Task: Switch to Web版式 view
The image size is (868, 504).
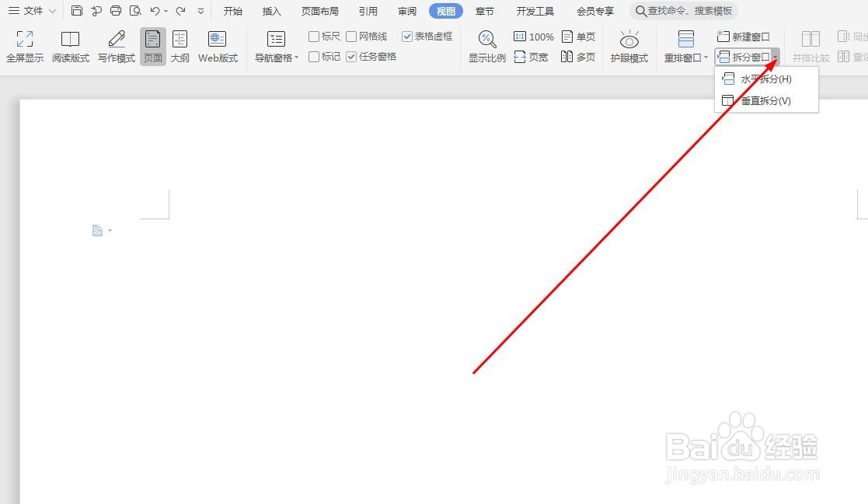Action: tap(218, 47)
